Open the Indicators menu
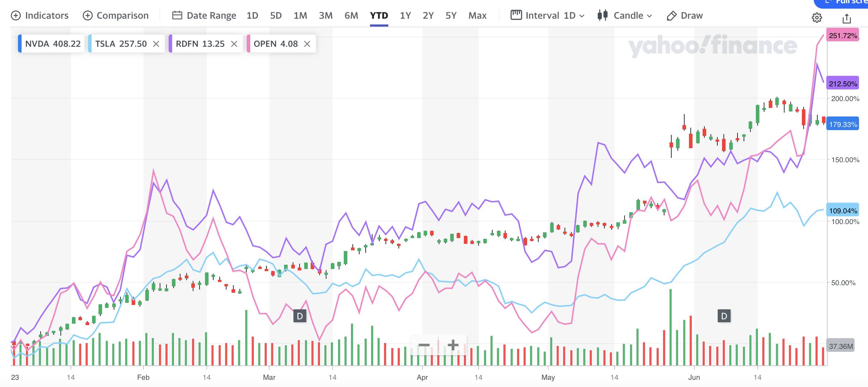 click(x=40, y=15)
